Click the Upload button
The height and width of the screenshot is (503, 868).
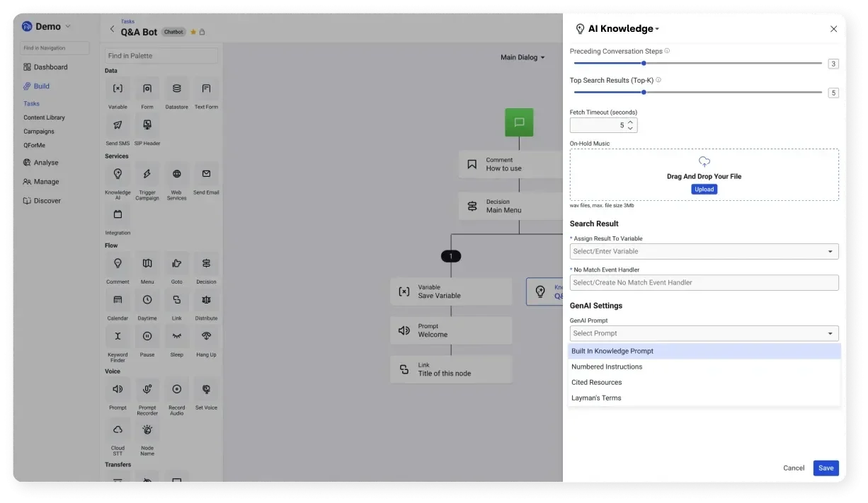tap(704, 190)
